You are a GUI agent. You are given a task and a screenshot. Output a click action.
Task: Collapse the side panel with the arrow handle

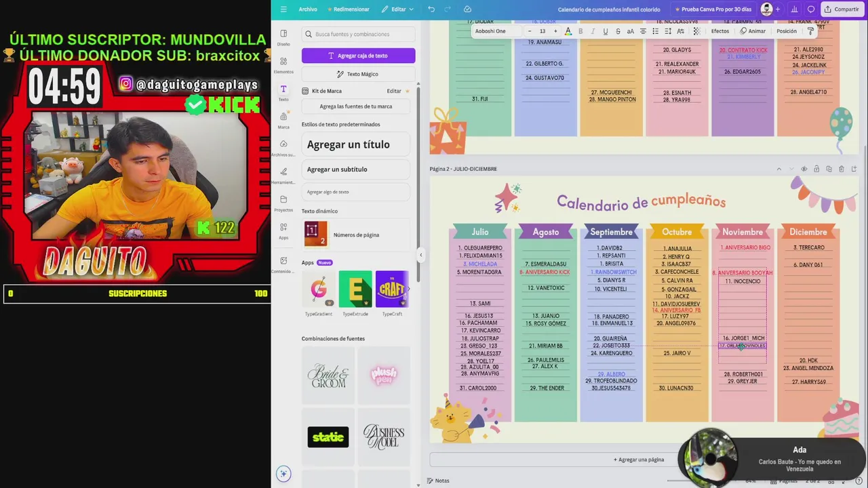click(420, 255)
